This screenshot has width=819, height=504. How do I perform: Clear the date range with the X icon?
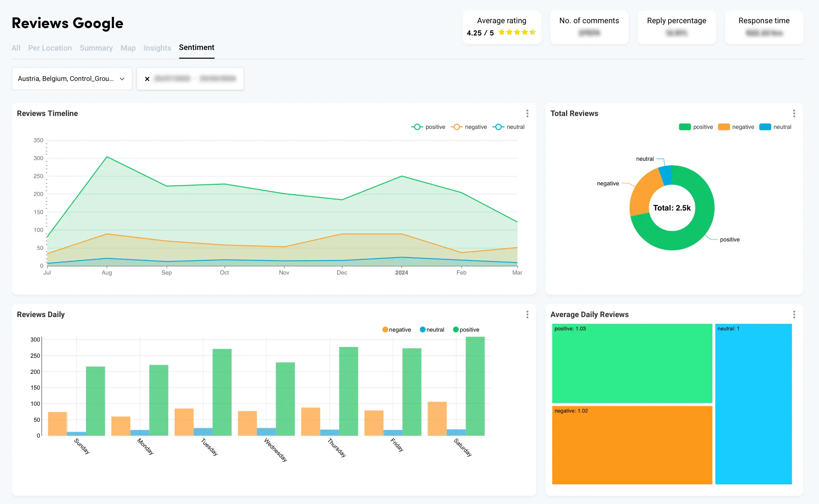[x=147, y=79]
